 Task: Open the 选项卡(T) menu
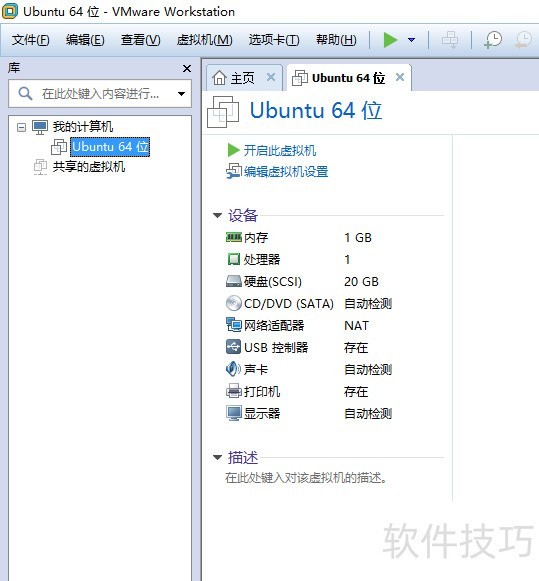pos(274,40)
